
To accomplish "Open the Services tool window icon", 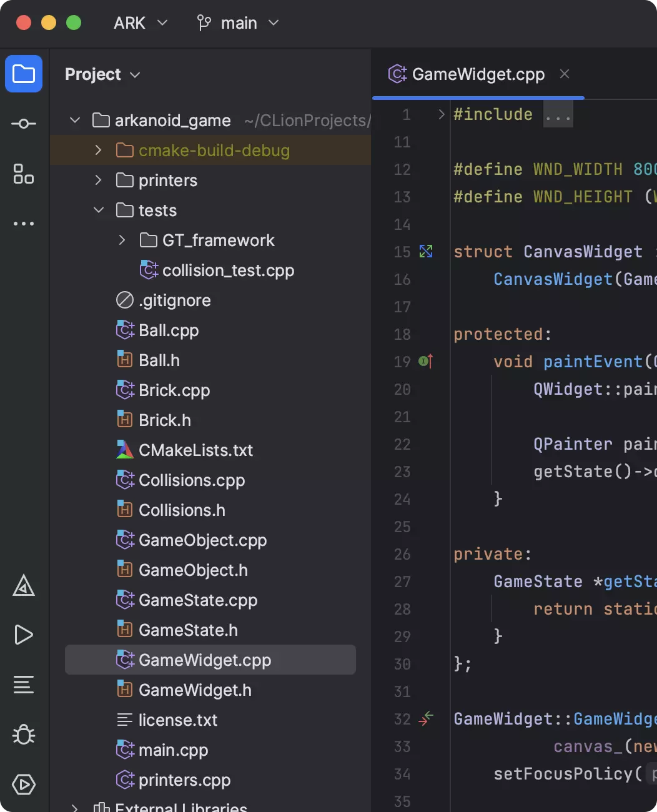I will [x=24, y=785].
